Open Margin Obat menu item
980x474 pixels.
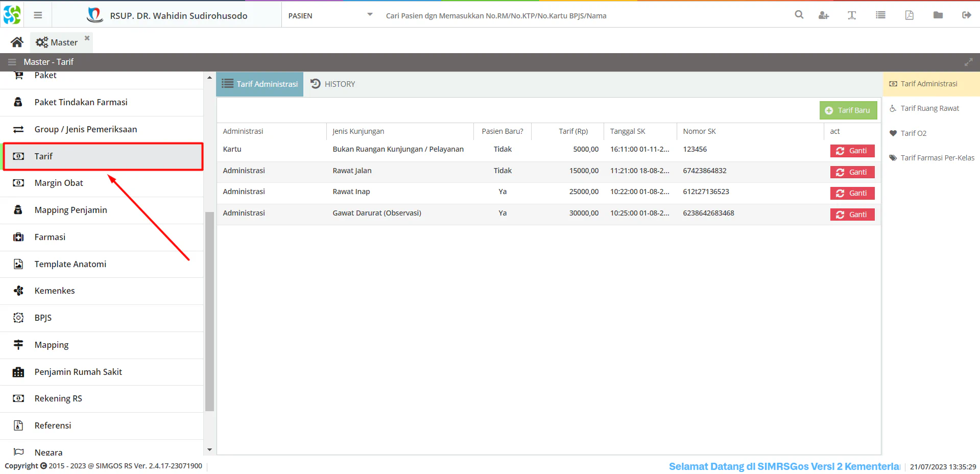[102, 183]
